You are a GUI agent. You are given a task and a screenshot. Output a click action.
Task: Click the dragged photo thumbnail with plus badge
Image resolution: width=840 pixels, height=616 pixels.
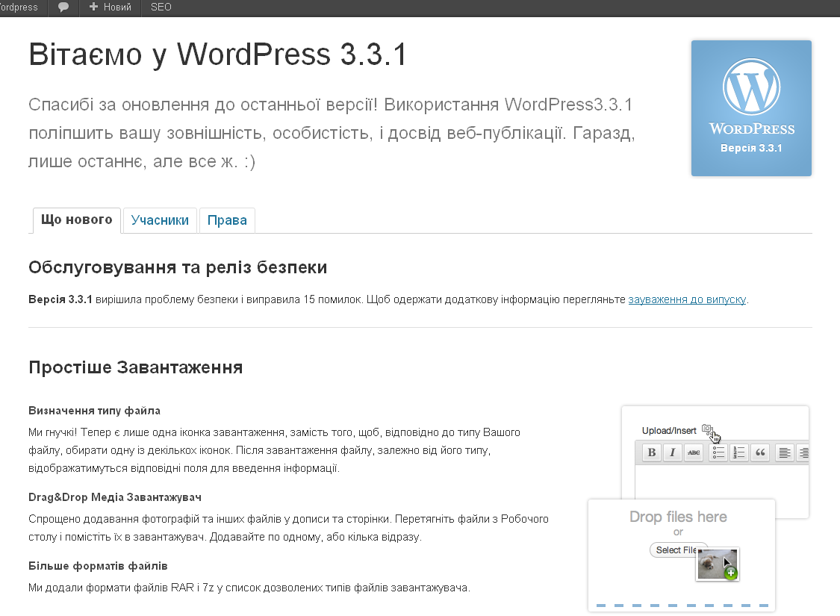[718, 564]
